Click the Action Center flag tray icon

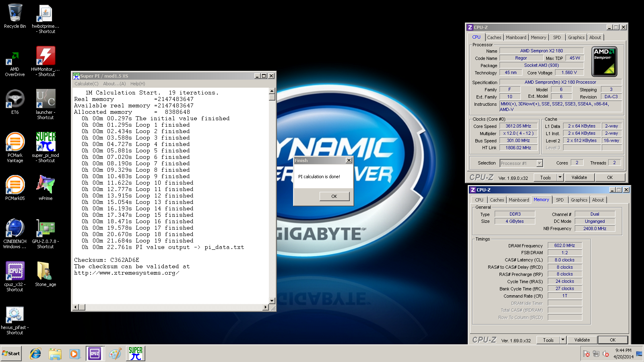(586, 354)
